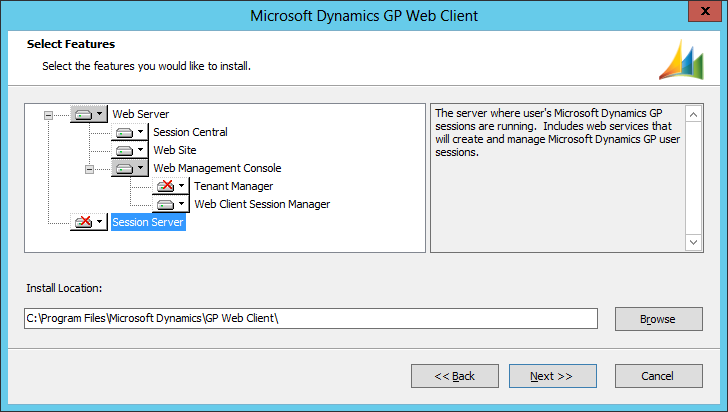Go back with the << Back button
Viewport: 728px width, 412px height.
tap(455, 376)
